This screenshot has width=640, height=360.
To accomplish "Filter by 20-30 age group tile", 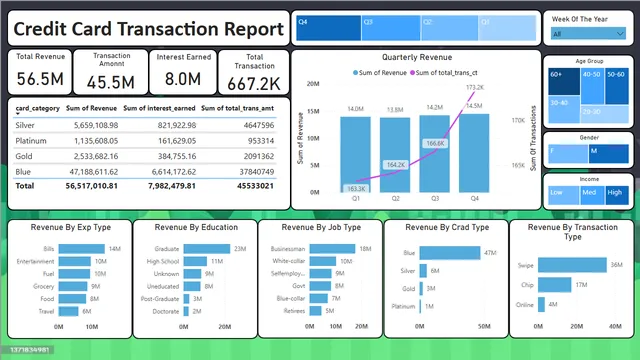I will tap(604, 114).
